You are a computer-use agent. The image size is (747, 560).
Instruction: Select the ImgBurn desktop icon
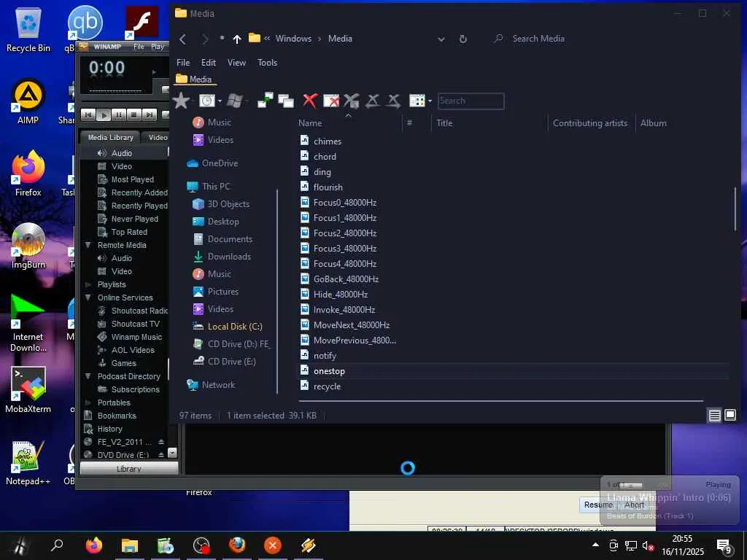tap(28, 246)
